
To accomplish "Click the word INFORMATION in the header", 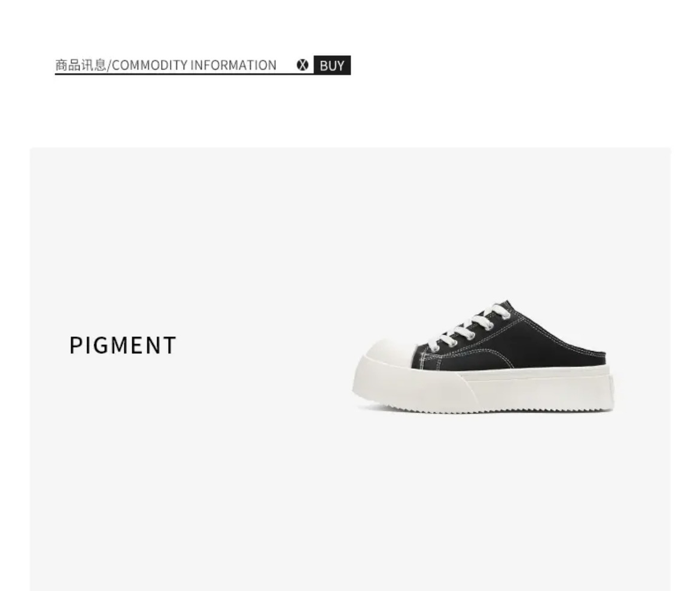I will pos(233,65).
